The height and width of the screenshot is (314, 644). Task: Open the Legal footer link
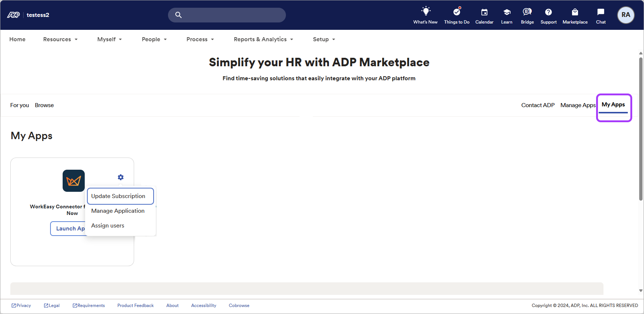52,306
